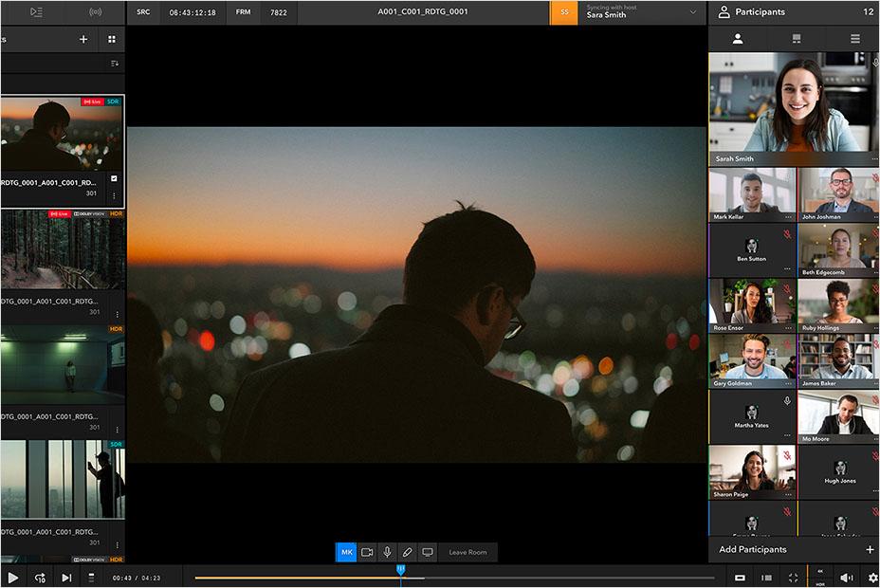Click Add Participants
The height and width of the screenshot is (588, 880).
point(756,549)
